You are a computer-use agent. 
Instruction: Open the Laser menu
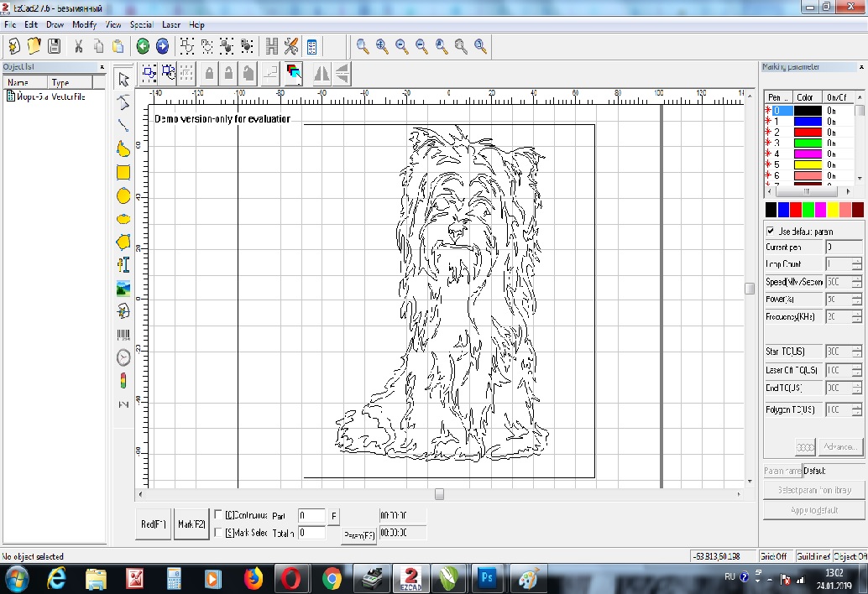point(171,25)
